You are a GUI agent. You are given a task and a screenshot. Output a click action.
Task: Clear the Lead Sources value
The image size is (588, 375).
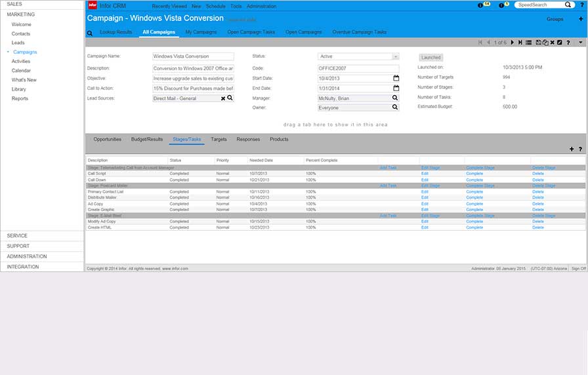point(222,98)
